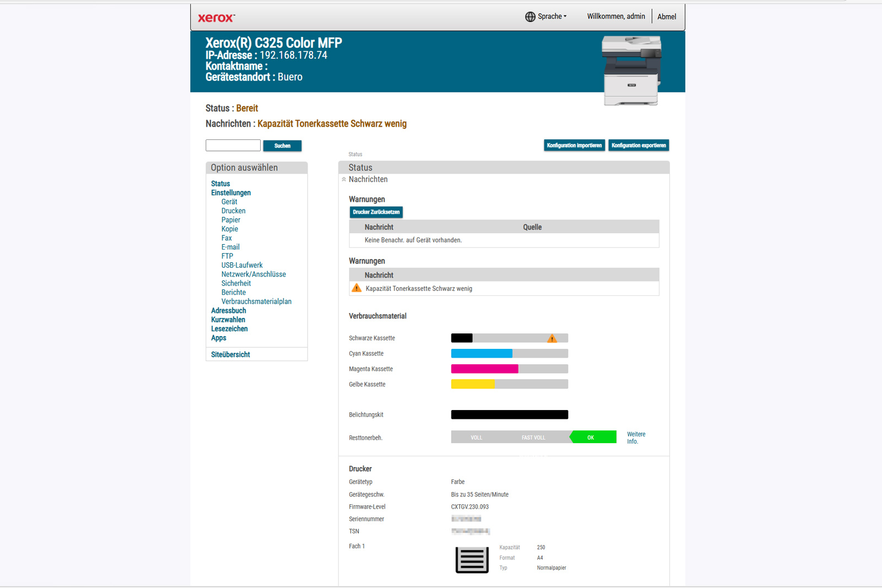Image resolution: width=882 pixels, height=588 pixels.
Task: Click the Fach 1 paper tray icon
Action: (x=472, y=559)
